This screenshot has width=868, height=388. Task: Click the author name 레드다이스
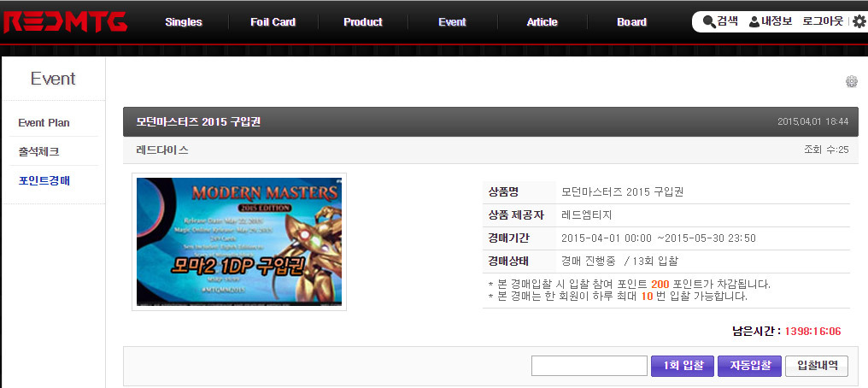(x=162, y=150)
